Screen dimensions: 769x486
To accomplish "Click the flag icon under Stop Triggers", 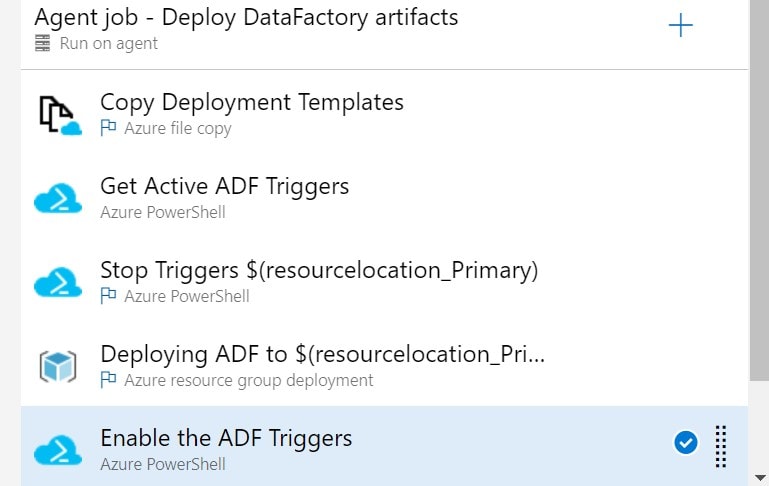I will pyautogui.click(x=108, y=296).
